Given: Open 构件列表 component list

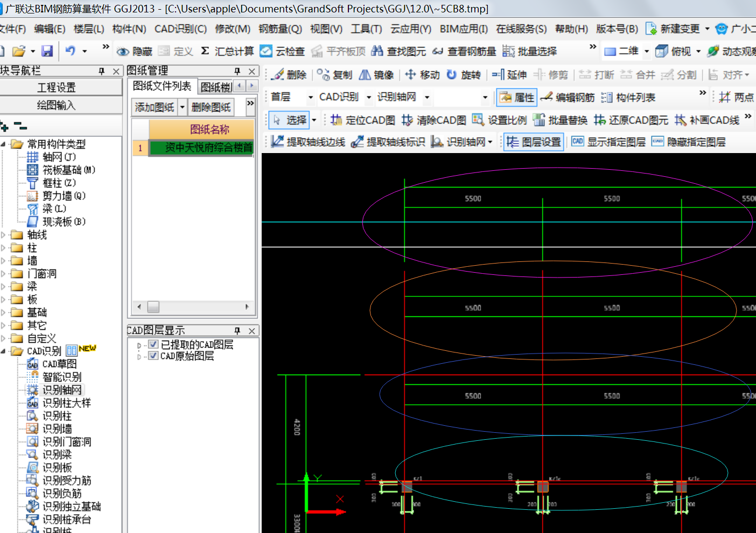Looking at the screenshot, I should pyautogui.click(x=628, y=97).
